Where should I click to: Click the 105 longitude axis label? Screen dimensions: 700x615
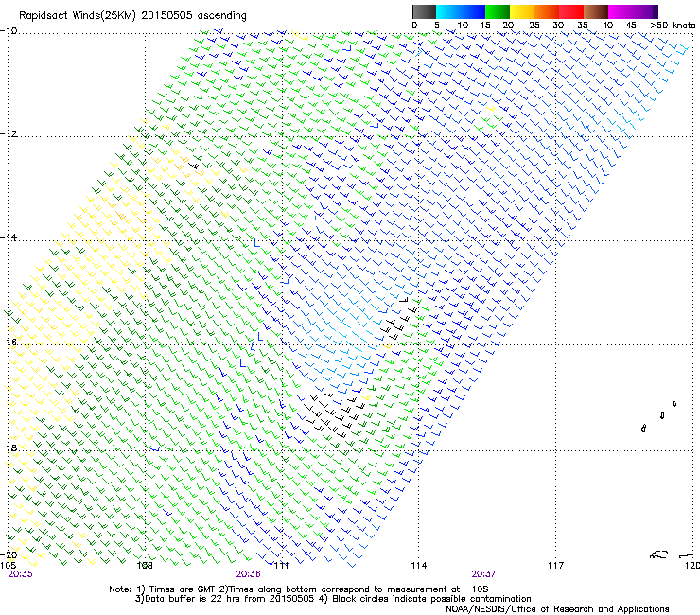[x=8, y=566]
